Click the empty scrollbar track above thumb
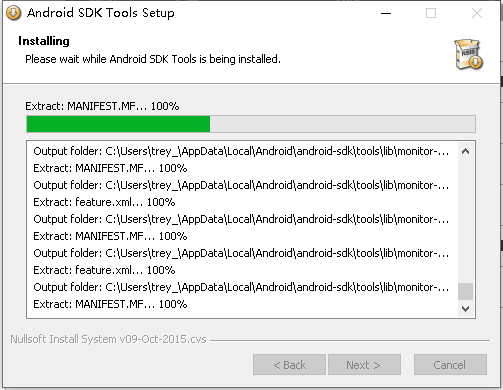Screen dimensions: 503x390 (466, 222)
